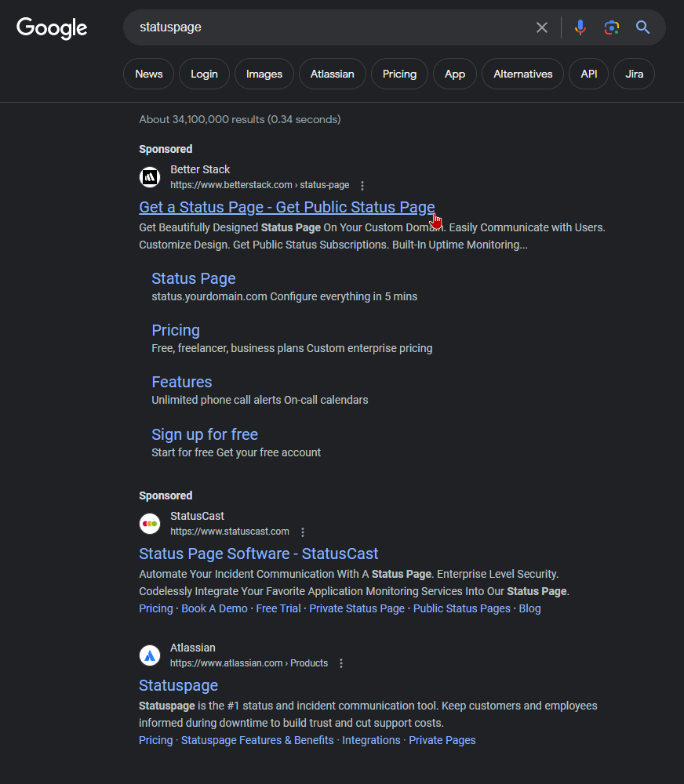Open 'Status Page Software - StatusCast' result

259,554
